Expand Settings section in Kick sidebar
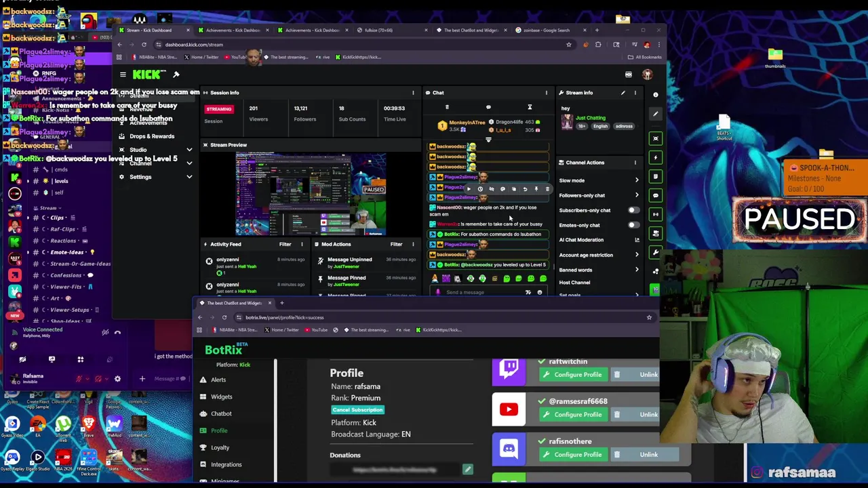The width and height of the screenshot is (868, 488). pyautogui.click(x=189, y=177)
